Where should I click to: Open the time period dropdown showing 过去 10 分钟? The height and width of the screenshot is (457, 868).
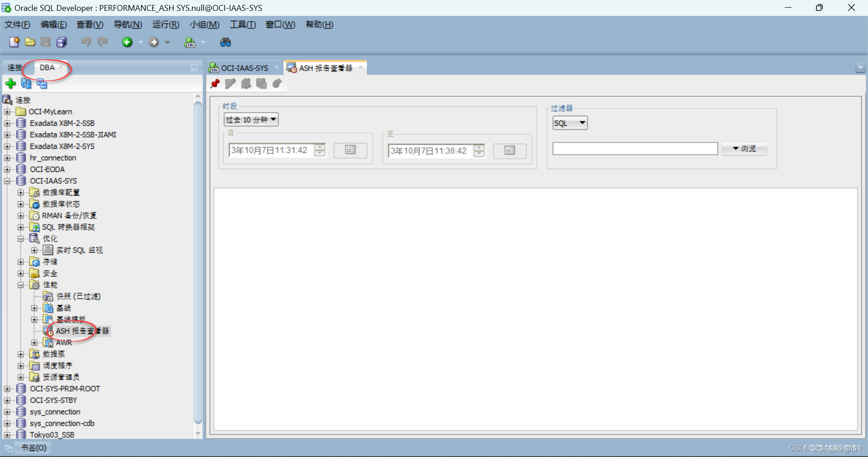point(251,119)
